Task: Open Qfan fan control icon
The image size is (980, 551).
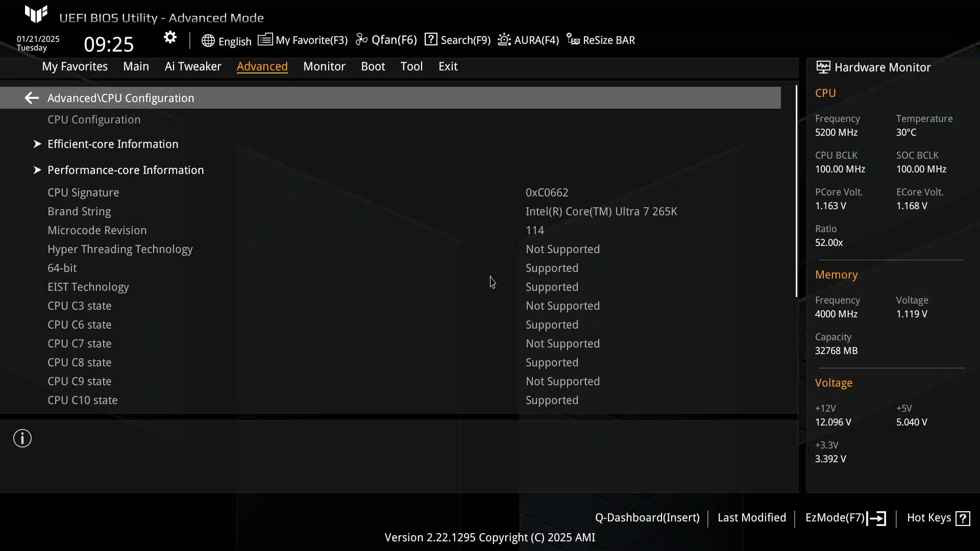Action: pyautogui.click(x=361, y=40)
